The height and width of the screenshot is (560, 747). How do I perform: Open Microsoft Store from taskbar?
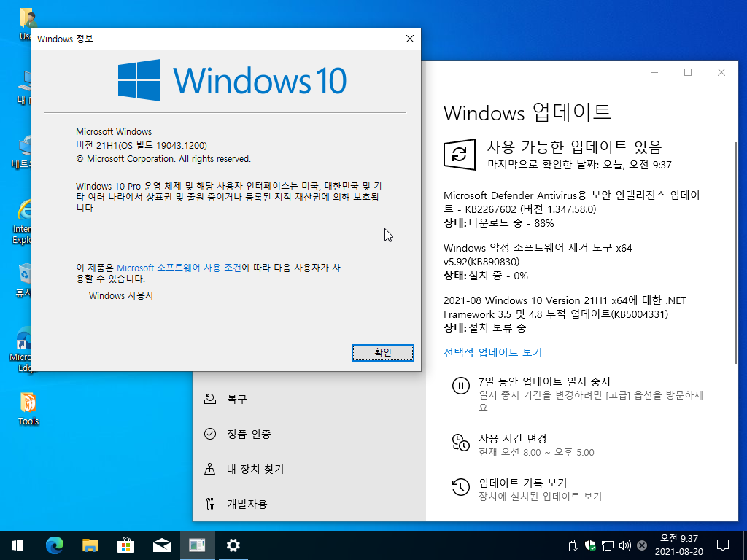125,545
